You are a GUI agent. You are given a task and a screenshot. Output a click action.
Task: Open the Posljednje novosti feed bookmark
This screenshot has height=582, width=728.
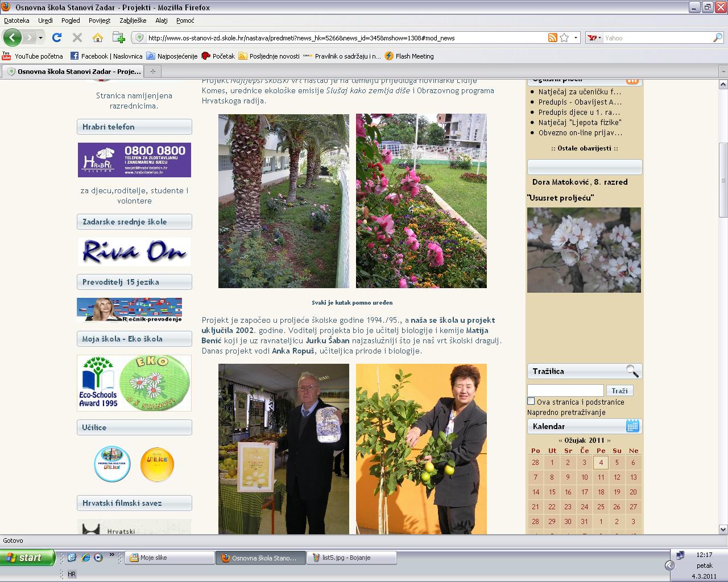point(269,56)
